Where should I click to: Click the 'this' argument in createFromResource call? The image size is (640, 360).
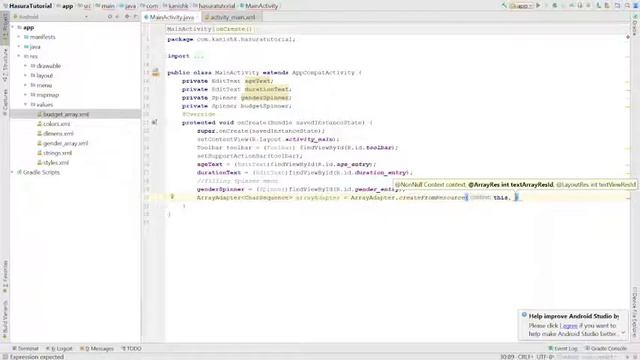pyautogui.click(x=501, y=198)
